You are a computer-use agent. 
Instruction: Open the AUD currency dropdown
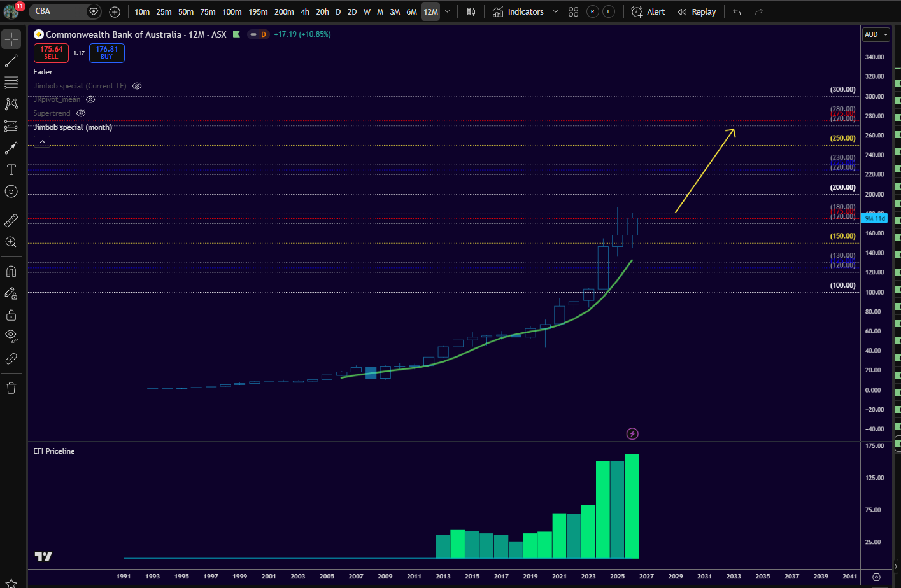pos(876,34)
